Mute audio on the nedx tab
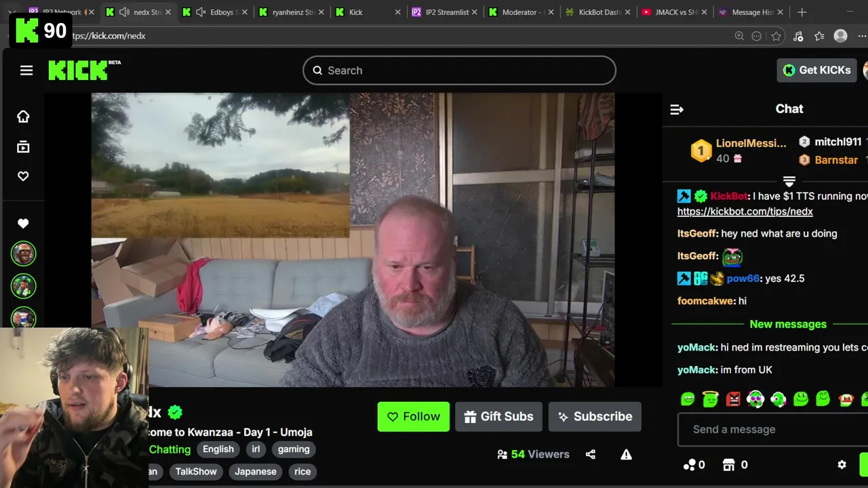Image resolution: width=868 pixels, height=488 pixels. tap(124, 12)
